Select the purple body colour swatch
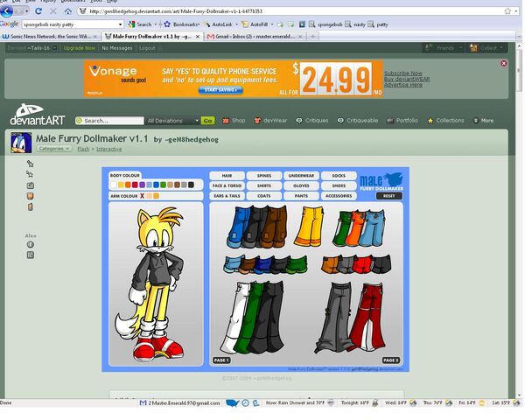The height and width of the screenshot is (420, 525). [142, 185]
